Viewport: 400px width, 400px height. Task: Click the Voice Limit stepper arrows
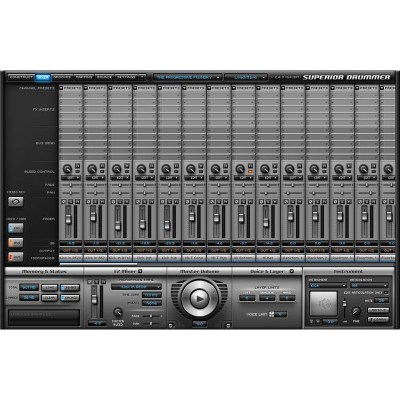point(271,314)
